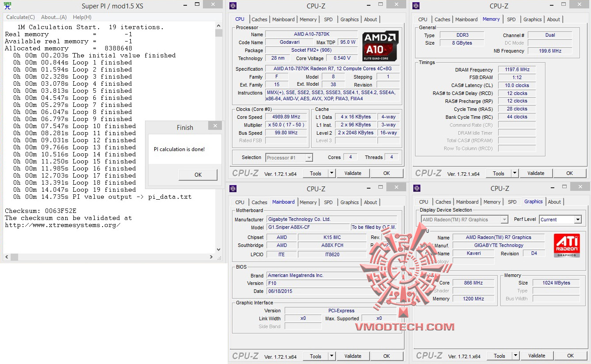Open the About...(A) menu in Super PI
This screenshot has width=591, height=364.
tap(54, 17)
